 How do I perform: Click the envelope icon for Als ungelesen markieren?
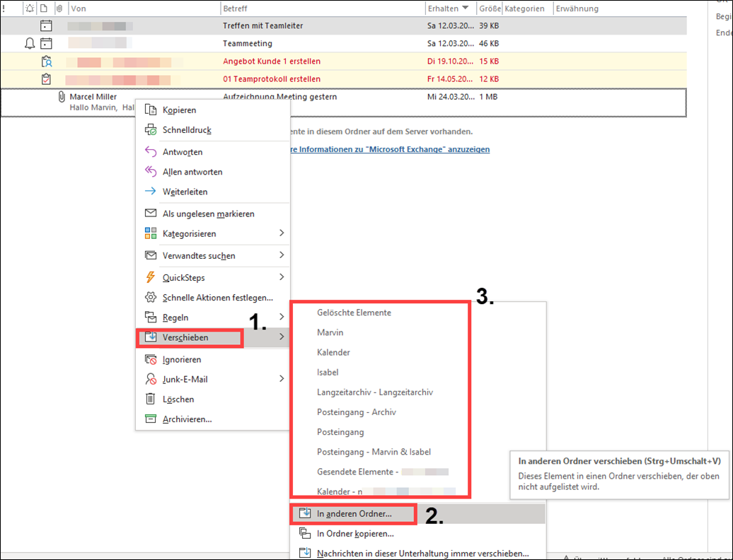151,214
